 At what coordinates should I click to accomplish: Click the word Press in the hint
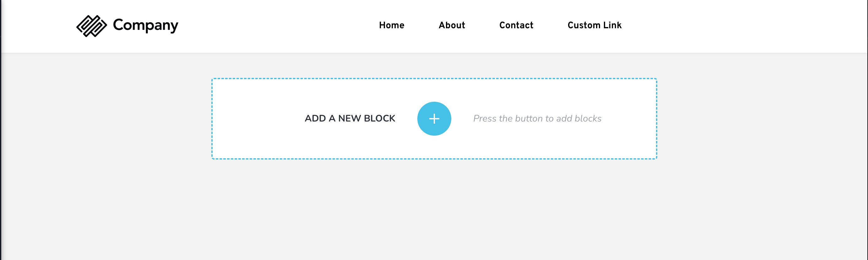tap(485, 119)
